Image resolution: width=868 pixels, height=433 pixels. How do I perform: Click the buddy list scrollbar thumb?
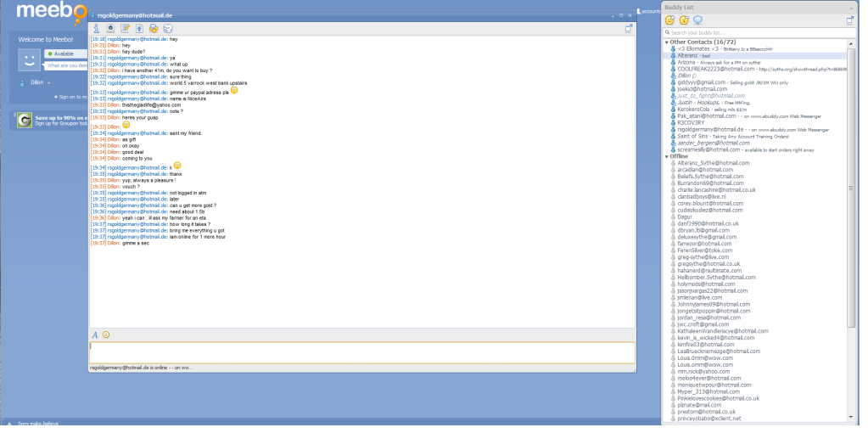(851, 187)
